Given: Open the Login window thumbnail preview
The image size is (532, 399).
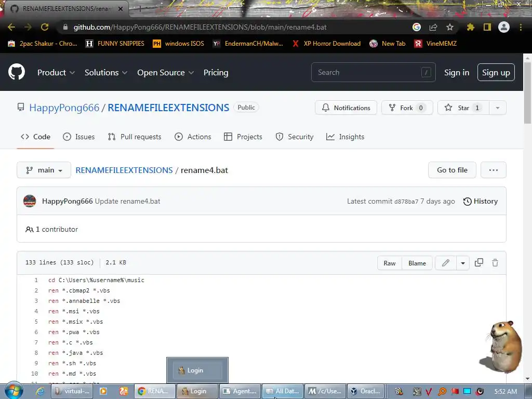Looking at the screenshot, I should point(197,370).
